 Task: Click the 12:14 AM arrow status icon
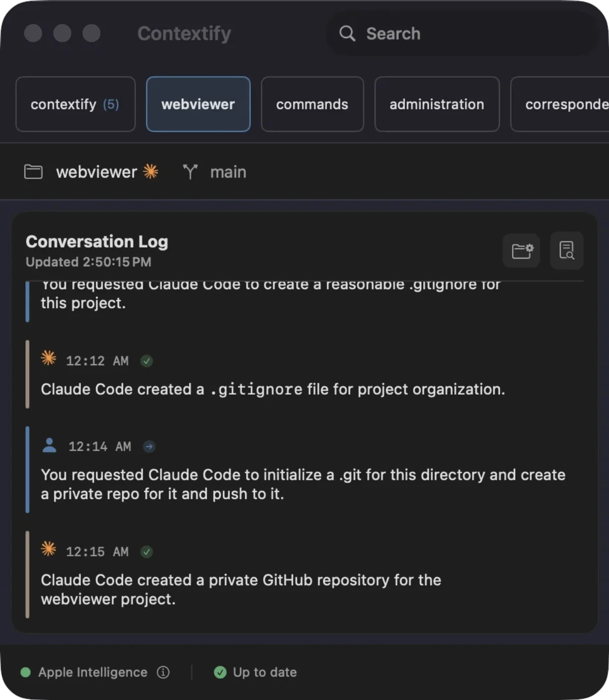pos(149,446)
